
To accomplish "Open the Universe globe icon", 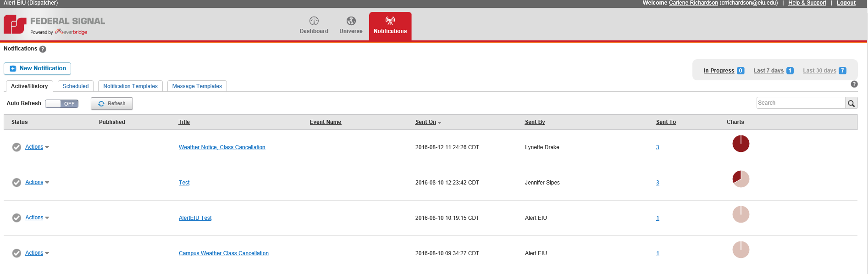I will 351,21.
